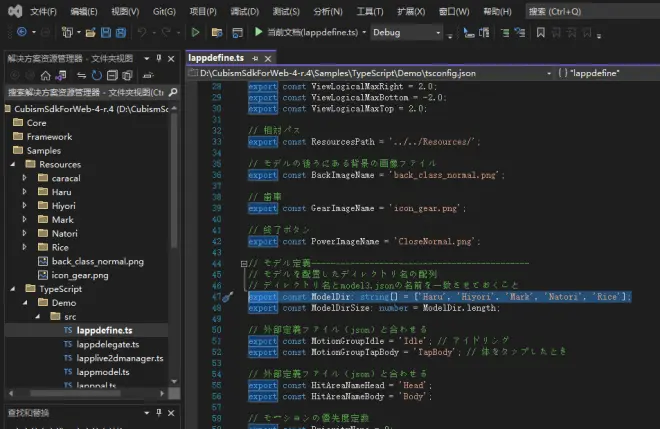Pin the lappdefine.ts tab
The height and width of the screenshot is (429, 660).
[255, 59]
